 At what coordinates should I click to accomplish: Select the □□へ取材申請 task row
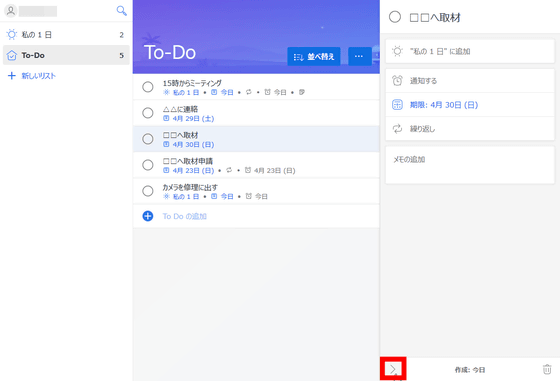[256, 165]
